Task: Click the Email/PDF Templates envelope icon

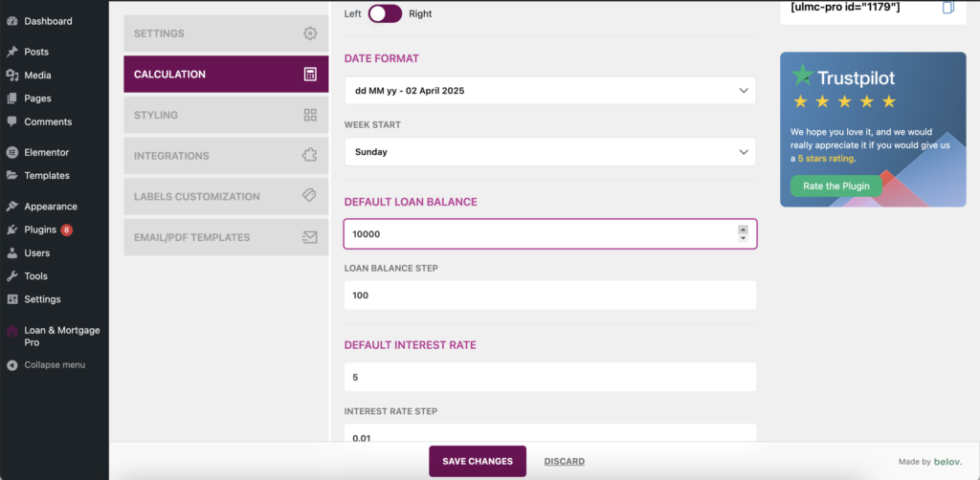Action: (309, 237)
